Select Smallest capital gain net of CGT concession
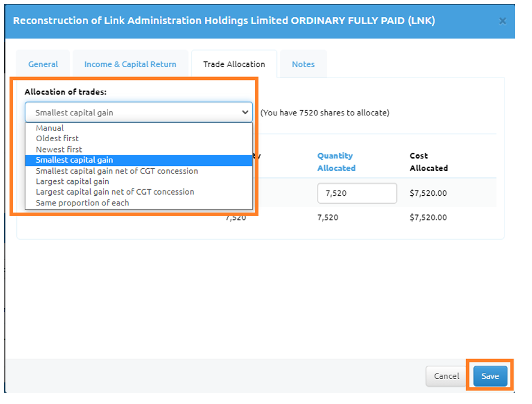This screenshot has height=404, width=532. click(117, 171)
